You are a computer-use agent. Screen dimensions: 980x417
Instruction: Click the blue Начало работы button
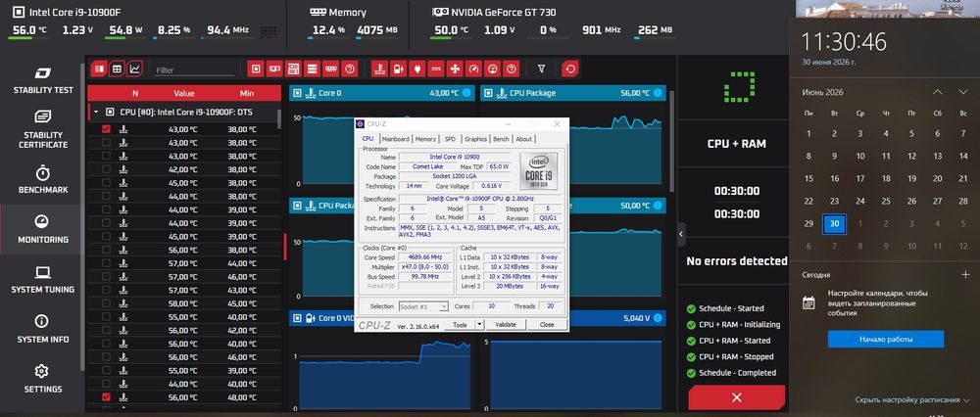pyautogui.click(x=886, y=339)
